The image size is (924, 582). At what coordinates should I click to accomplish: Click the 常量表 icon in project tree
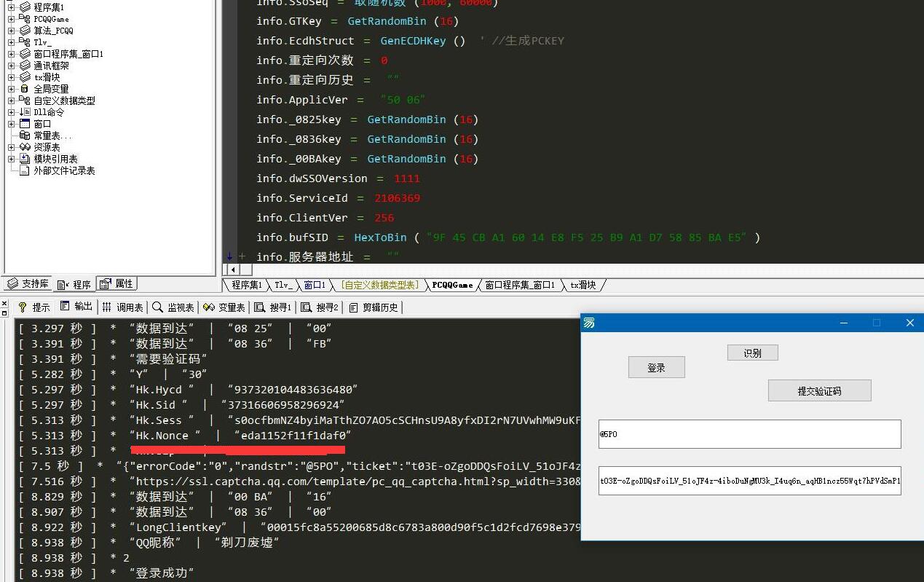[x=25, y=135]
